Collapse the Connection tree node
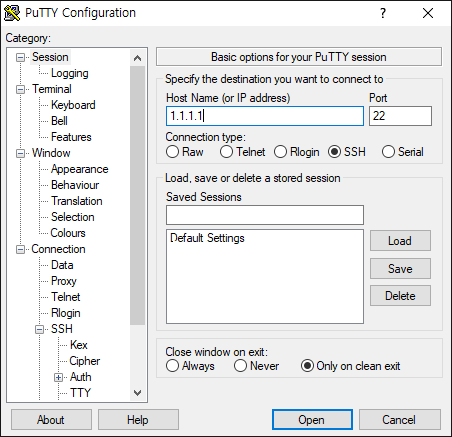452x437 pixels. pyautogui.click(x=21, y=249)
